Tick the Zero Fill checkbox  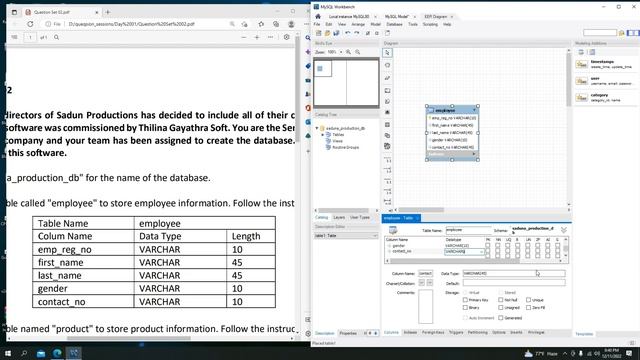(528, 307)
